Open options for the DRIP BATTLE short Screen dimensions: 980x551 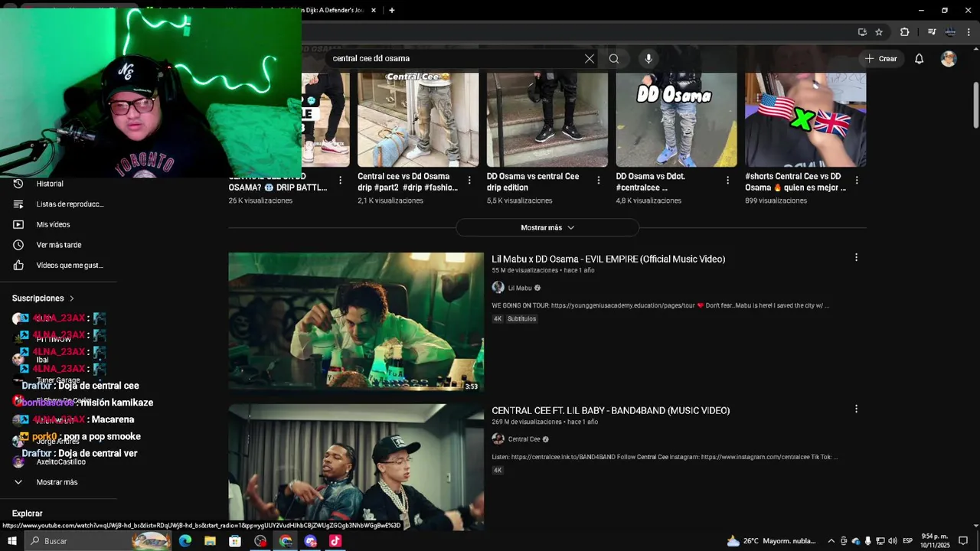point(340,181)
